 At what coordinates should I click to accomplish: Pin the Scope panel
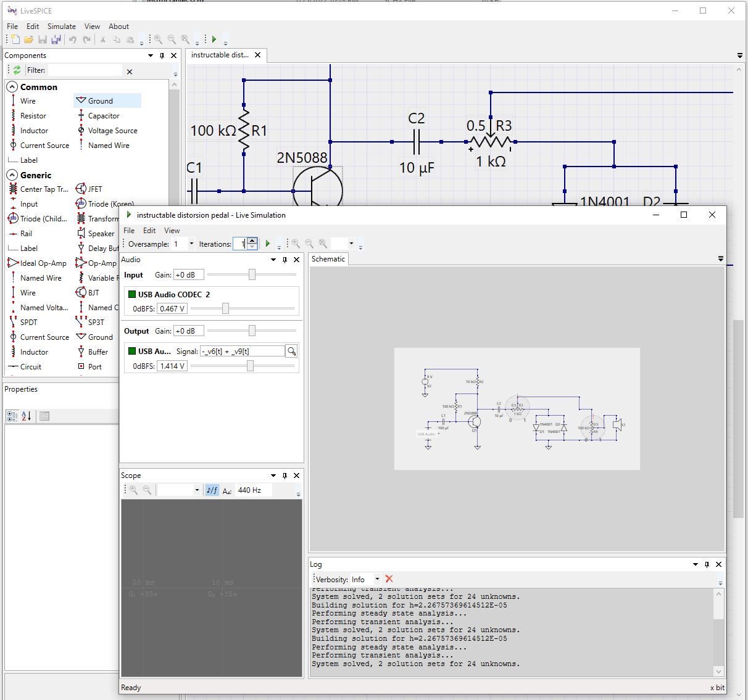(285, 476)
